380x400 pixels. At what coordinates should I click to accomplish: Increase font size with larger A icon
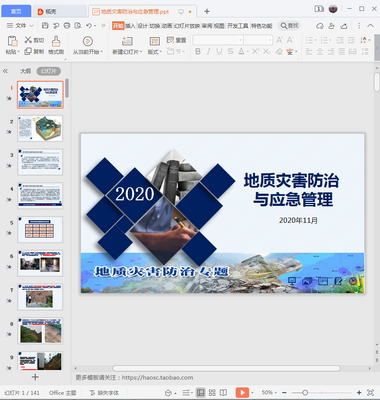pos(279,40)
